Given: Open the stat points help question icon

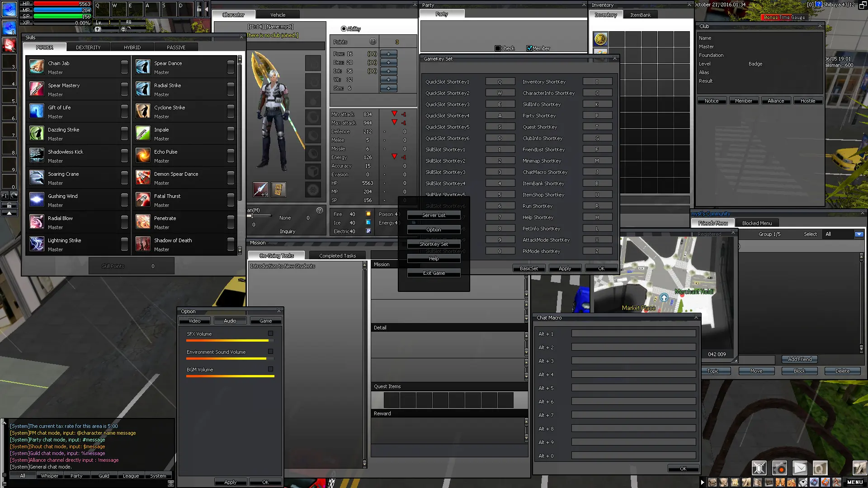Looking at the screenshot, I should pos(373,42).
